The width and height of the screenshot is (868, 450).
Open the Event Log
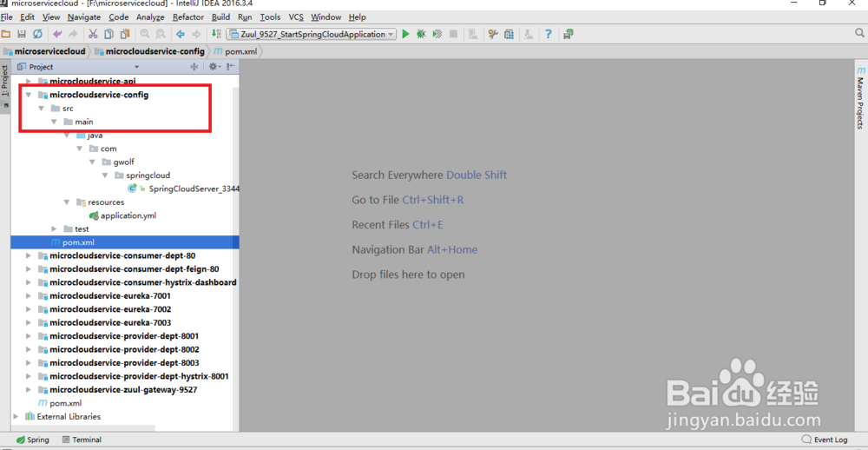(825, 440)
